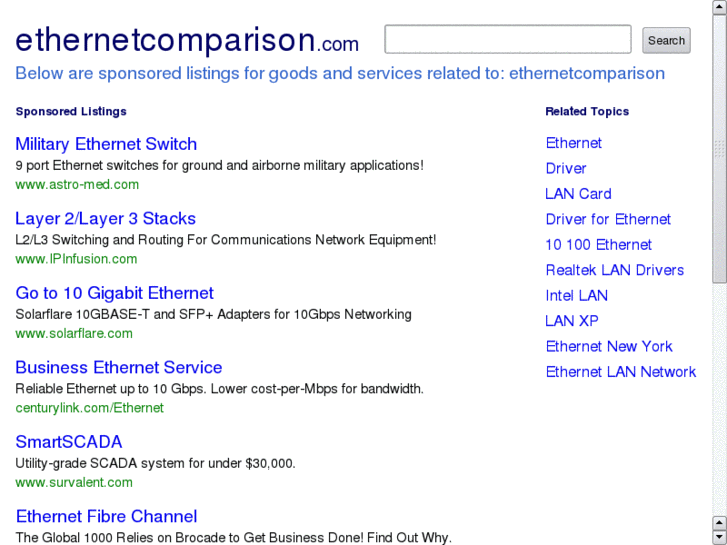The width and height of the screenshot is (727, 545).
Task: Select the Driver related topic
Action: tap(566, 169)
